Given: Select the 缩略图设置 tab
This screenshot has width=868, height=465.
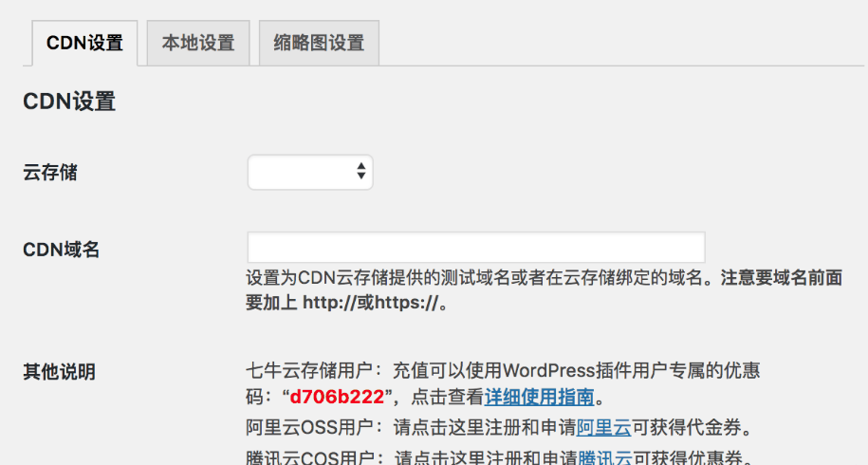Looking at the screenshot, I should pos(318,43).
